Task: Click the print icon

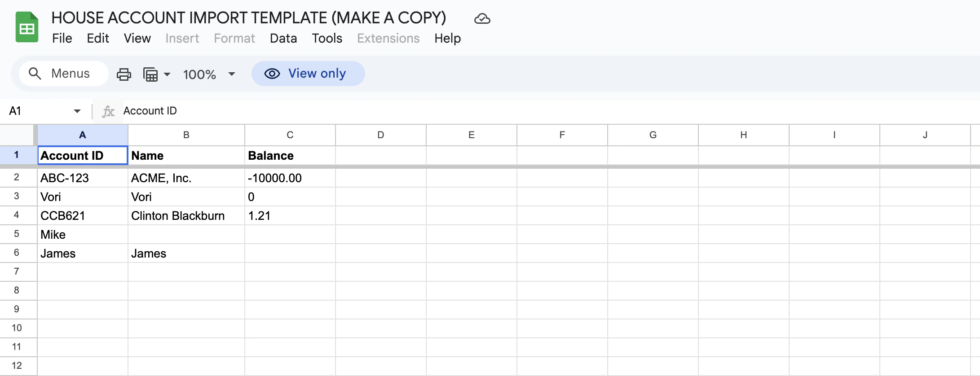Action: pyautogui.click(x=124, y=74)
